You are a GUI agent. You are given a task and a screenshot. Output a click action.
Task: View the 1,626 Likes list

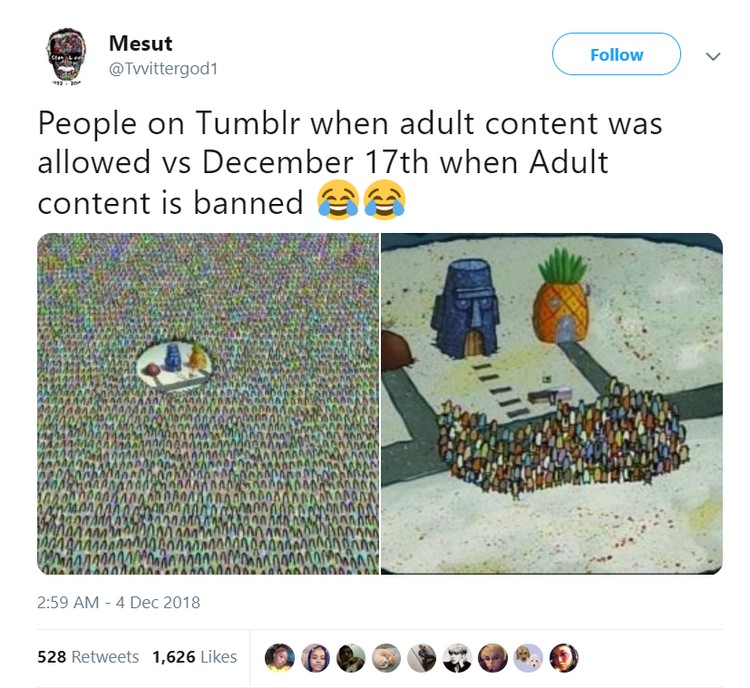pyautogui.click(x=195, y=657)
